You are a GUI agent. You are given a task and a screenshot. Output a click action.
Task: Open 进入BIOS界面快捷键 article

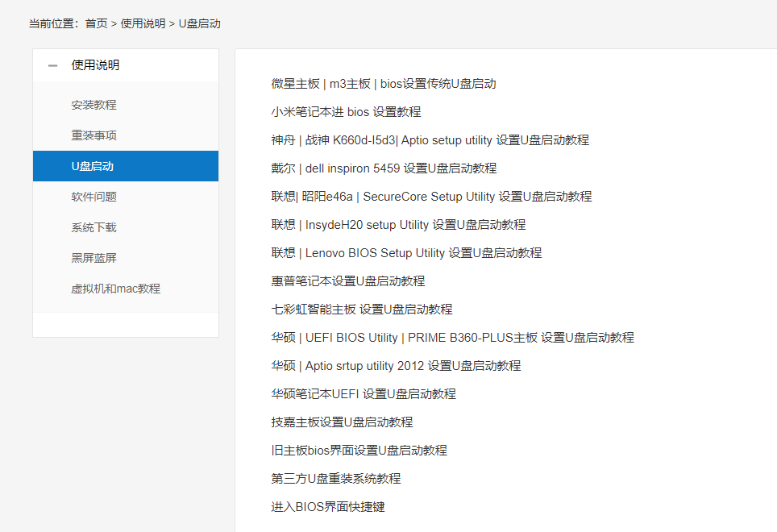pos(328,507)
